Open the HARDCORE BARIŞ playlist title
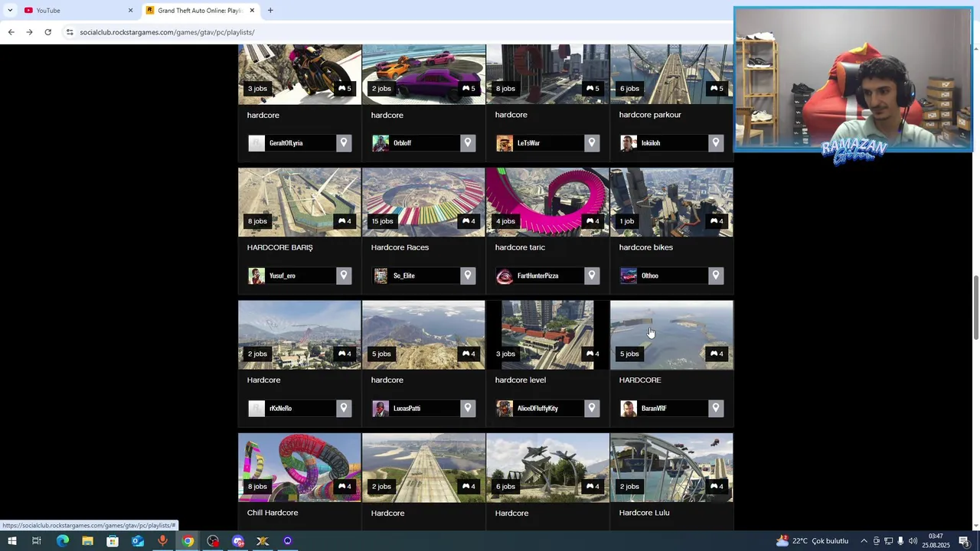This screenshot has width=980, height=551. point(279,247)
